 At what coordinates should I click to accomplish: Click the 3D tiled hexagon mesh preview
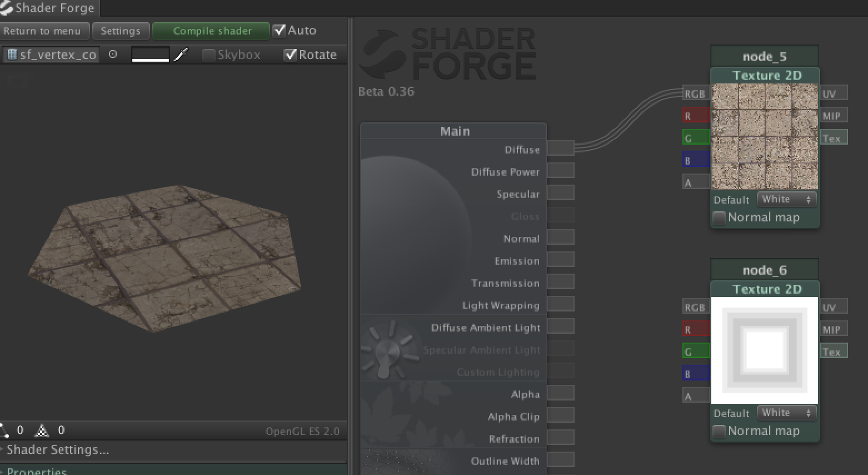tap(165, 258)
